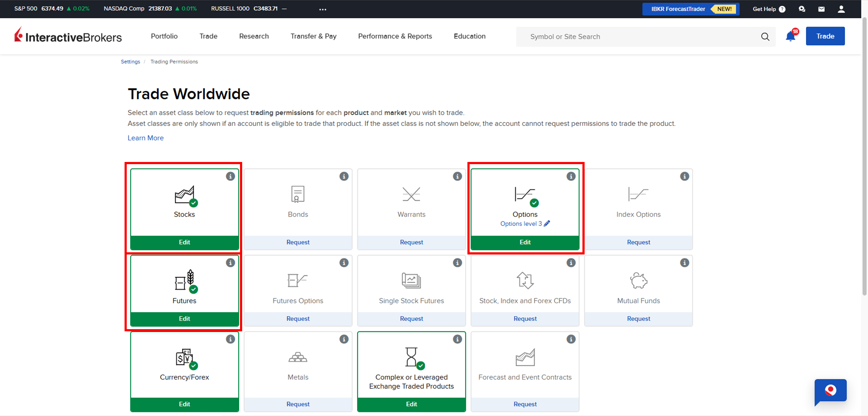The width and height of the screenshot is (868, 416).
Task: Open the Performance & Reports menu
Action: pyautogui.click(x=395, y=36)
